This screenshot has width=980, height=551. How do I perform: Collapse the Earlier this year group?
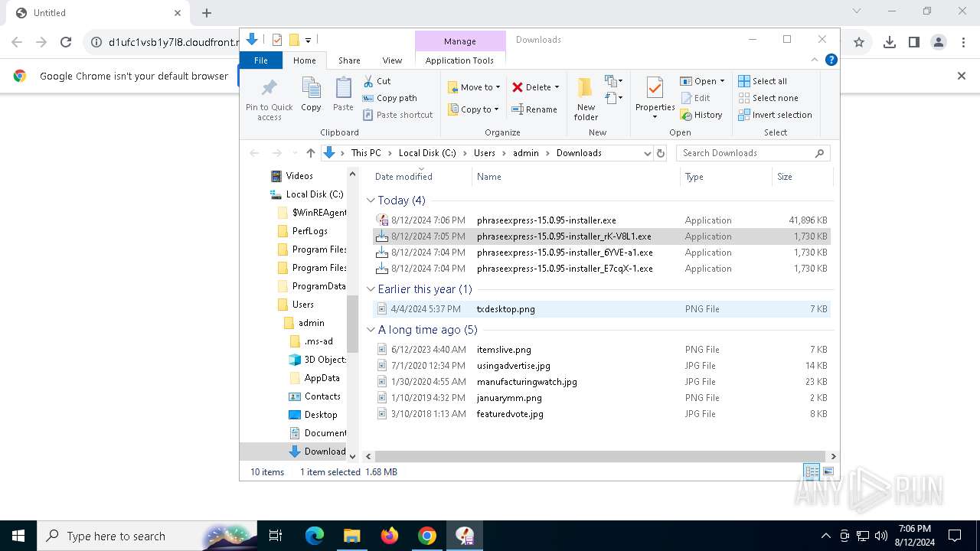(x=371, y=289)
